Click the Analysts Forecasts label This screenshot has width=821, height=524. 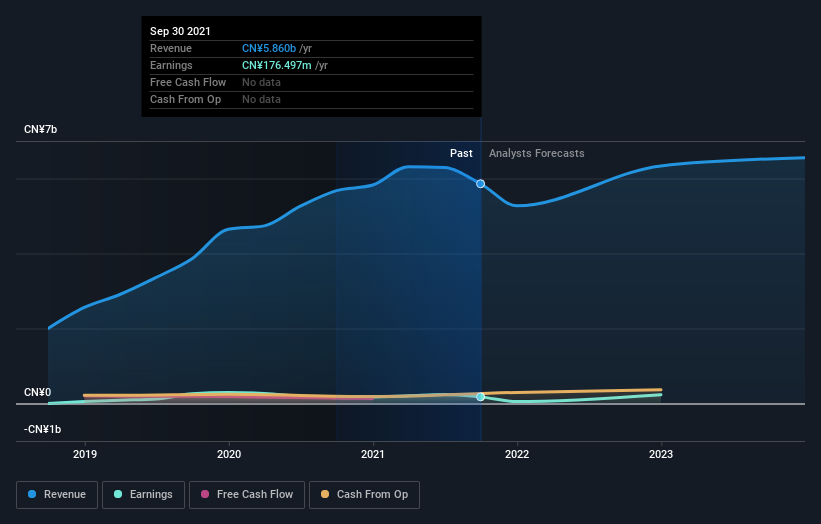click(x=537, y=153)
